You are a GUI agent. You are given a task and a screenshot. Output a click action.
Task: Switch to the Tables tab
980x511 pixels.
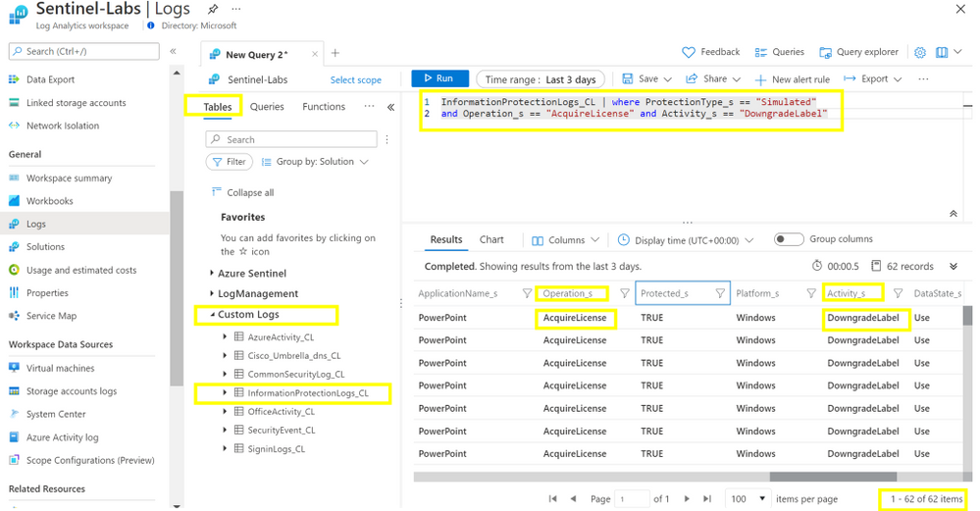(218, 107)
